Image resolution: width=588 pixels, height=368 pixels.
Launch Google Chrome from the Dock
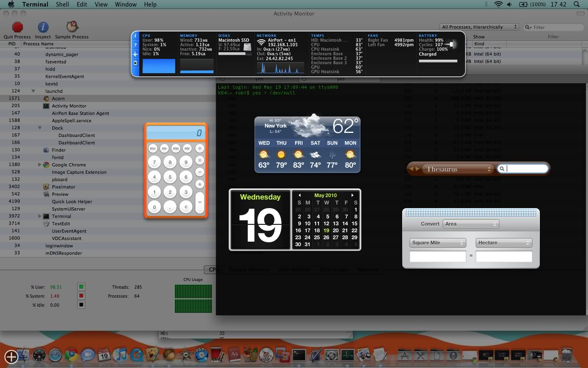[x=71, y=355]
